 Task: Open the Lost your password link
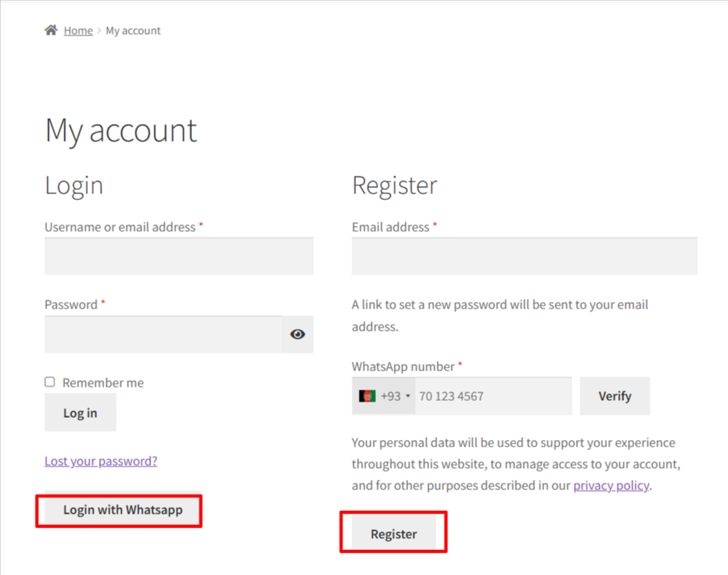(100, 461)
